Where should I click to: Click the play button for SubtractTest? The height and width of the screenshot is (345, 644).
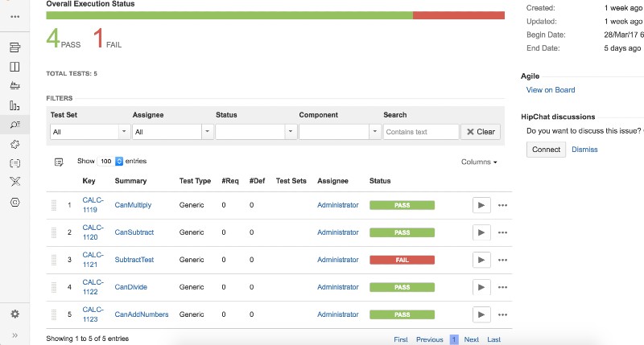[481, 260]
